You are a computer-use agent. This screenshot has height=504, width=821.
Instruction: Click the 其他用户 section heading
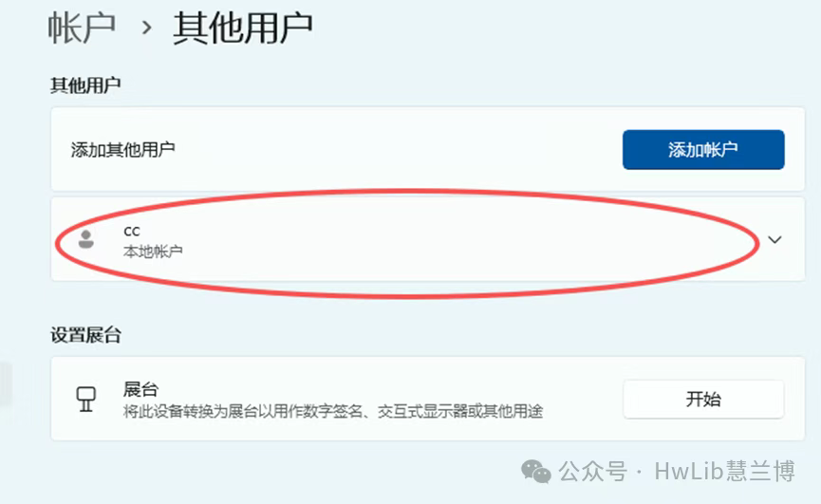(x=85, y=84)
